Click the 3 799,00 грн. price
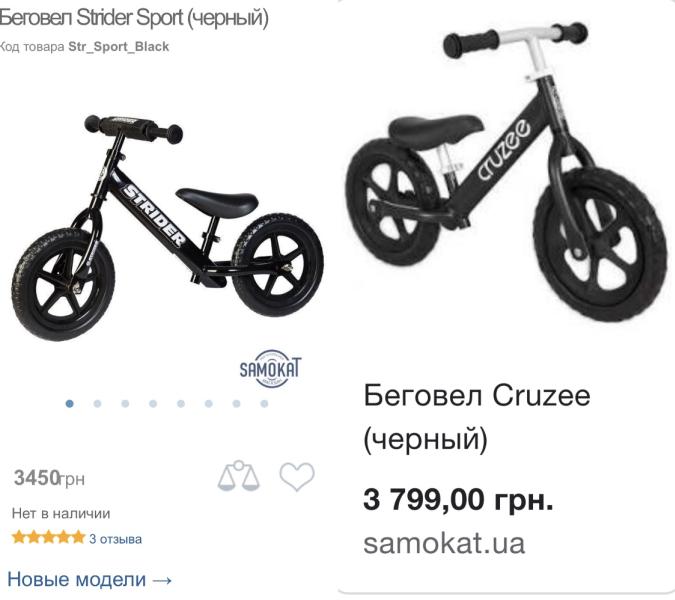Screen dimensions: 675x600 tap(458, 499)
